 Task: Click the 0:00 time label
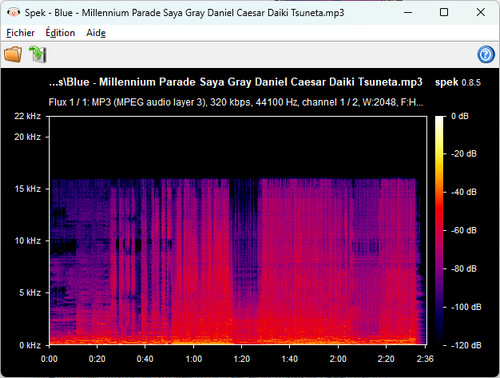[49, 359]
